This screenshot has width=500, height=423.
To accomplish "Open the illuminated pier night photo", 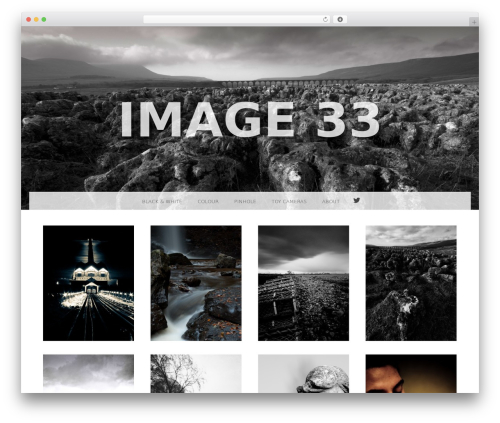I will click(x=88, y=283).
